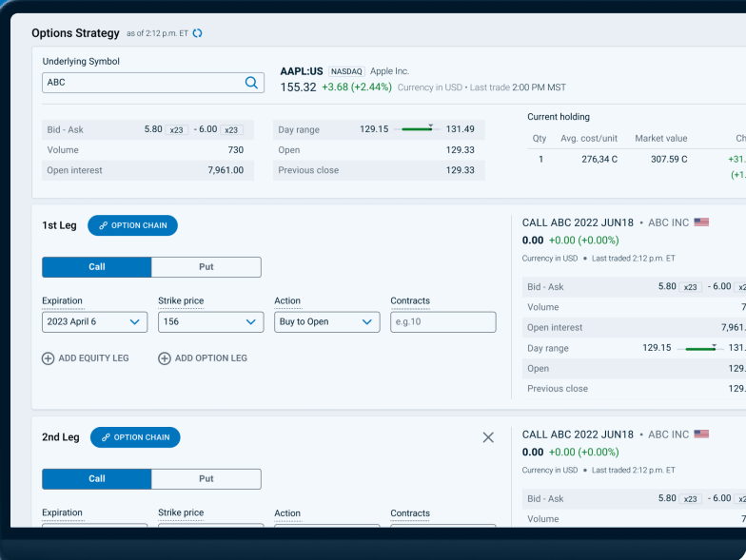Viewport: 746px width, 560px height.
Task: Click the Previous close value 129.33 top panel
Action: click(461, 170)
